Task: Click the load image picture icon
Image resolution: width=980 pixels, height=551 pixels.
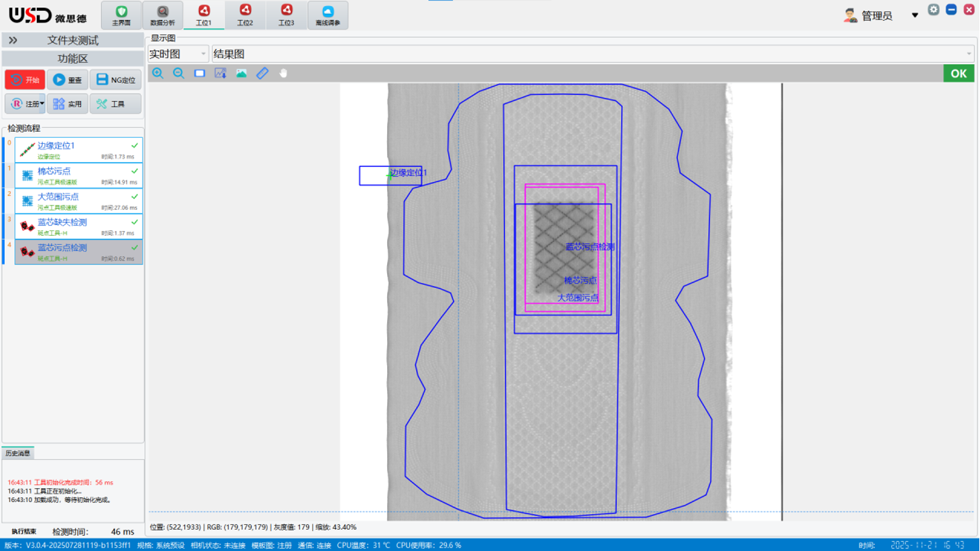Action: [x=241, y=73]
